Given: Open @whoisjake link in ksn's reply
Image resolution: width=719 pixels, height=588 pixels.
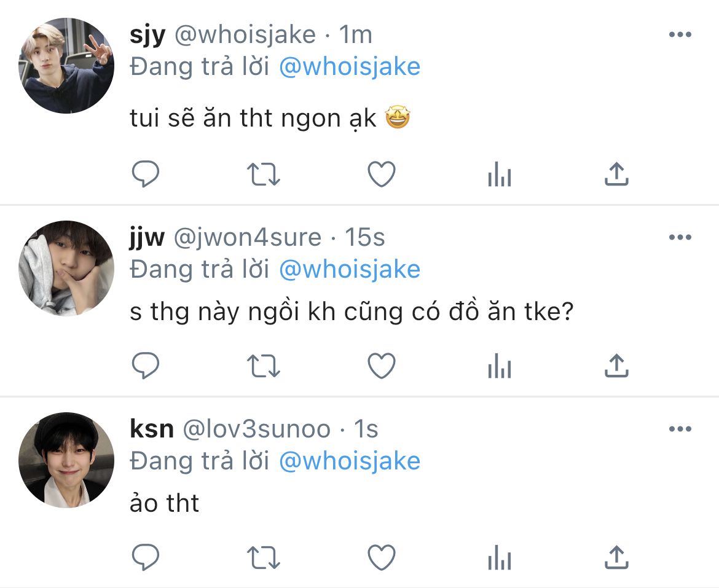Looking at the screenshot, I should pos(350,461).
